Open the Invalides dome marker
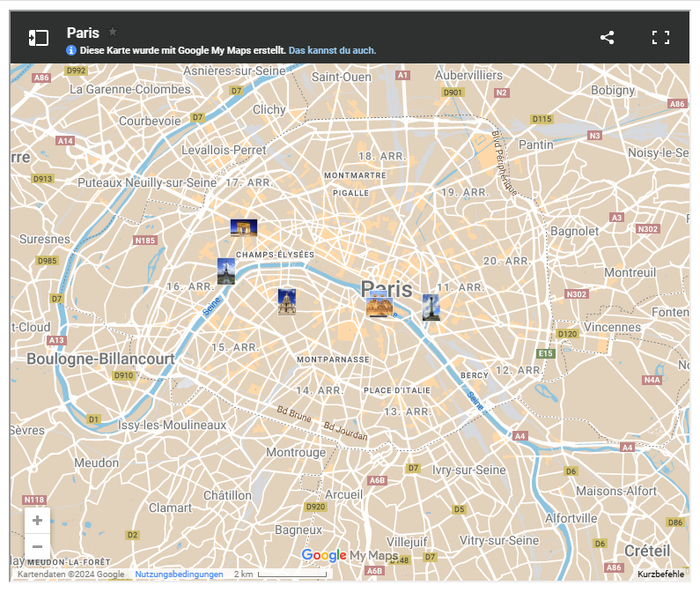The width and height of the screenshot is (700, 593). pos(287,301)
